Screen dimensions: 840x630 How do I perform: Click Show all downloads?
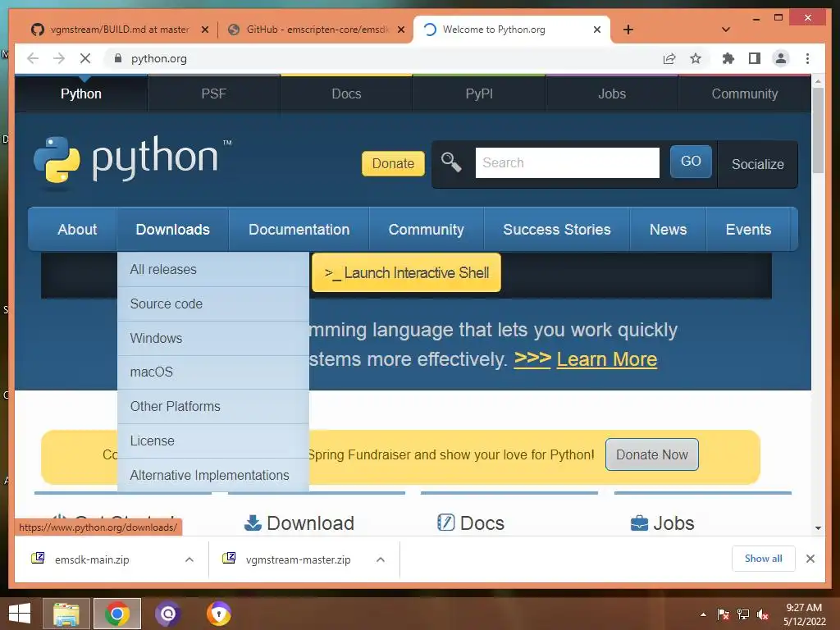[x=764, y=559]
